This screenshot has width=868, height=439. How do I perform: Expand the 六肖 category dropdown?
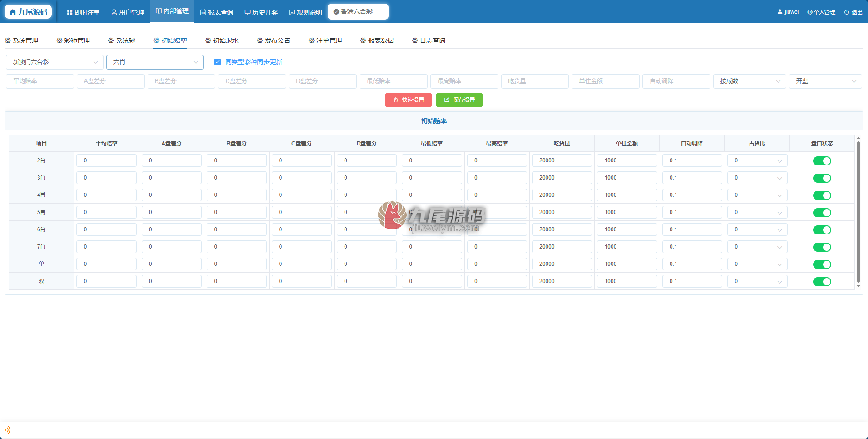155,62
